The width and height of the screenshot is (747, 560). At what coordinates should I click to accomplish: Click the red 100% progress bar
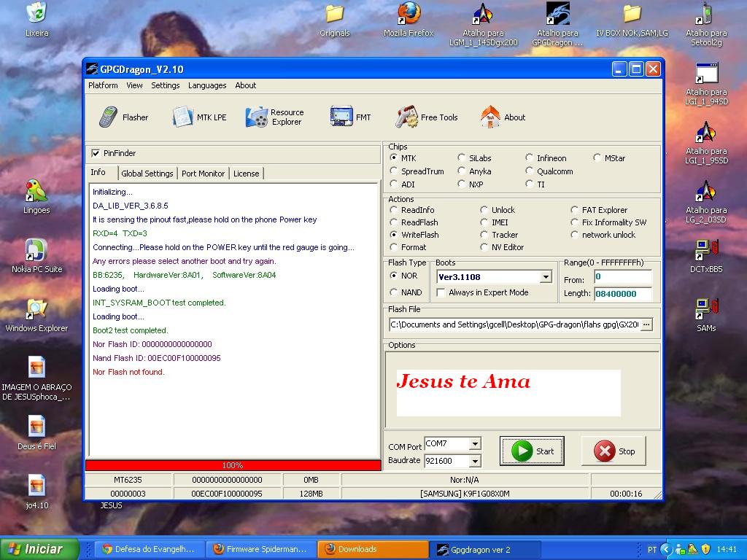pos(233,465)
